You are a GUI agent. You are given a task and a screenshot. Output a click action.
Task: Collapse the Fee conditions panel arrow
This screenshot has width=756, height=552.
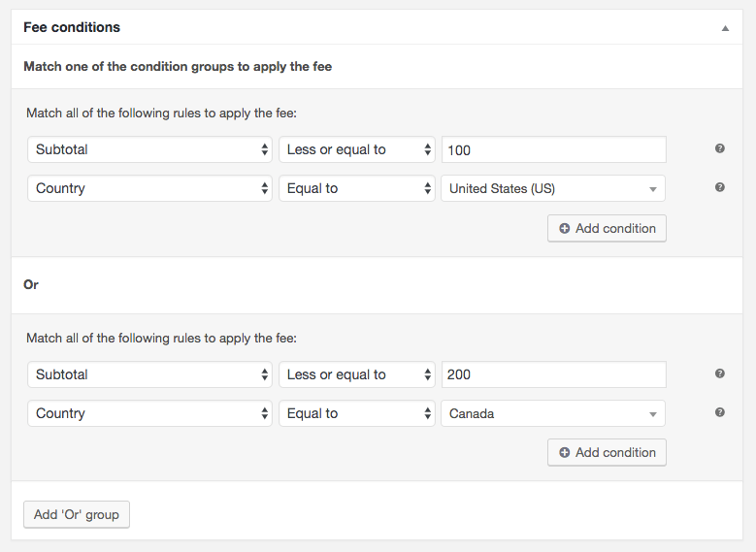pyautogui.click(x=725, y=28)
